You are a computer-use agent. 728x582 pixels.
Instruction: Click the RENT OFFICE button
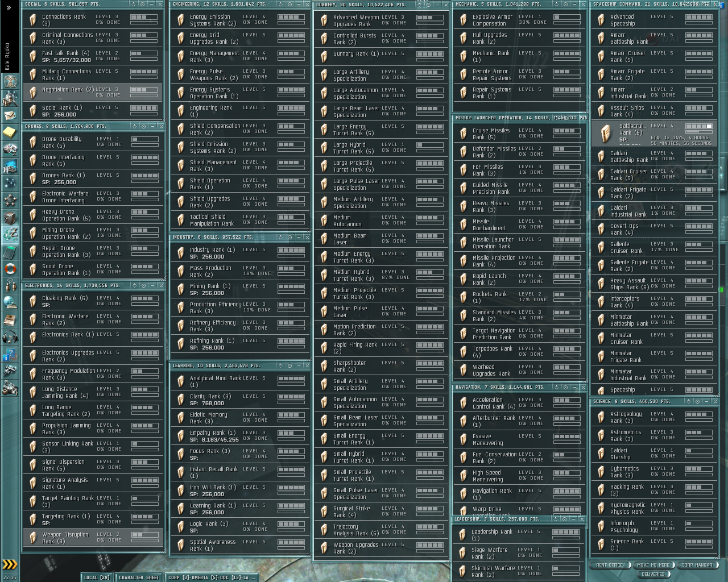tap(609, 565)
